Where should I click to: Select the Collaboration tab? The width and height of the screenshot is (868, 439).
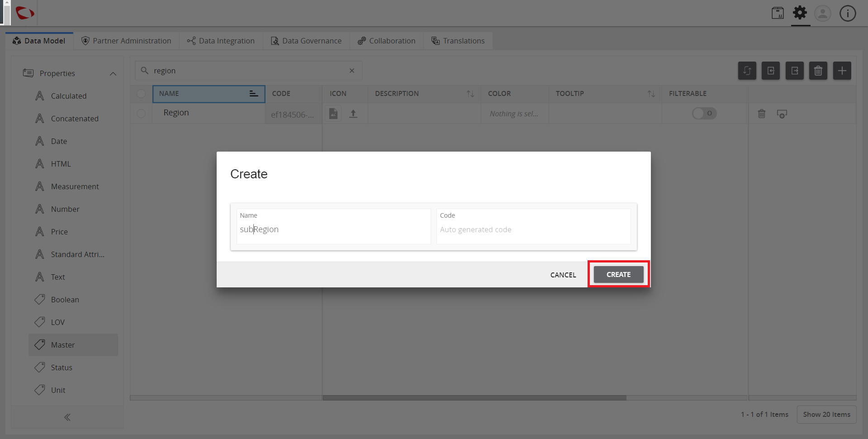coord(386,41)
